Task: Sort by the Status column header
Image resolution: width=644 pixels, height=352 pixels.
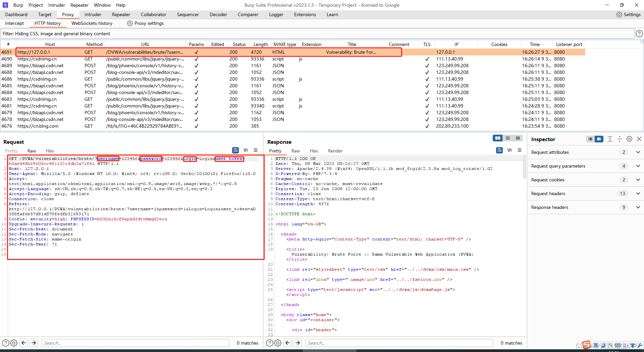Action: point(239,44)
